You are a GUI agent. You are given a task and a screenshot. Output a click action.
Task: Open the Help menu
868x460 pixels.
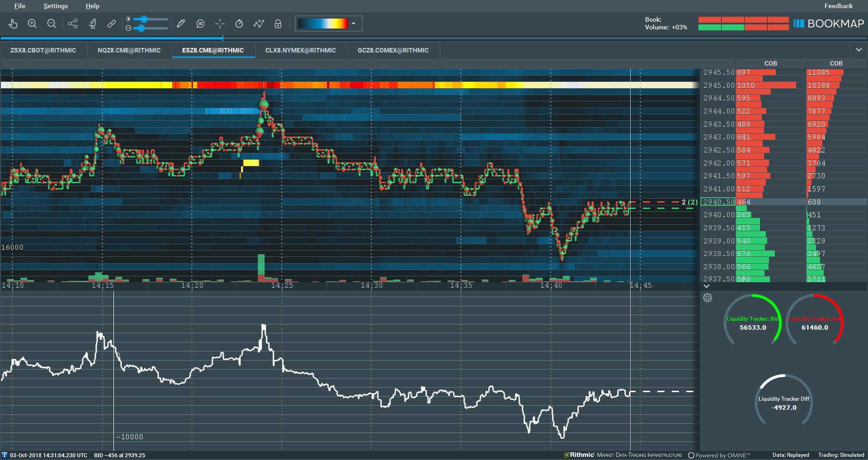point(92,6)
